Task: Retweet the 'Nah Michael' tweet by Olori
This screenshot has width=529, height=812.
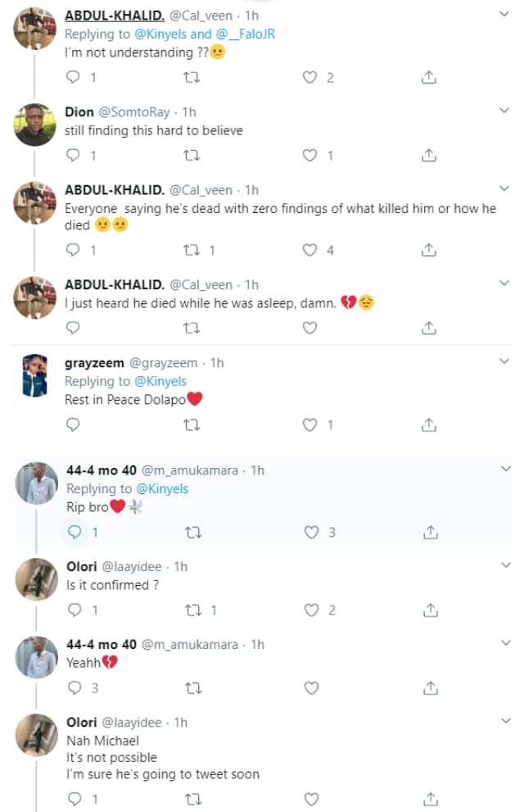Action: pyautogui.click(x=192, y=799)
